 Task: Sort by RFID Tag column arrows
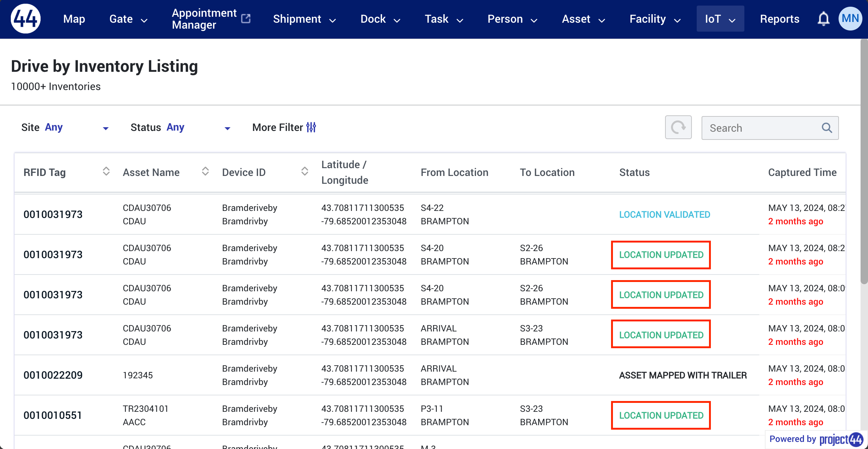106,171
